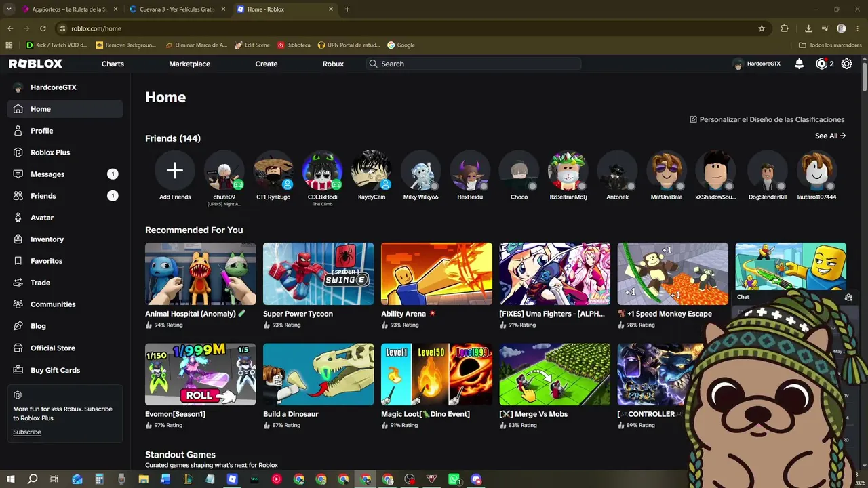Click the Subscribe link for Roblox Plus

27,432
